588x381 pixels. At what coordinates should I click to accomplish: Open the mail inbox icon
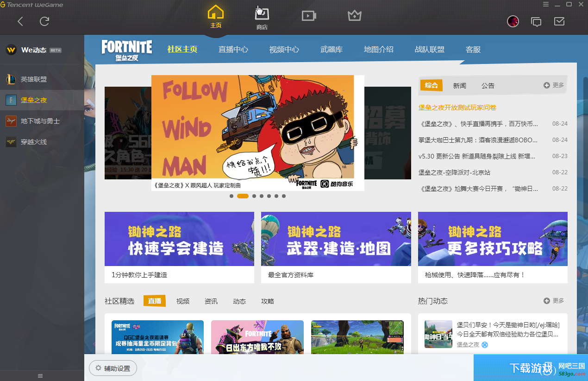[x=559, y=21]
